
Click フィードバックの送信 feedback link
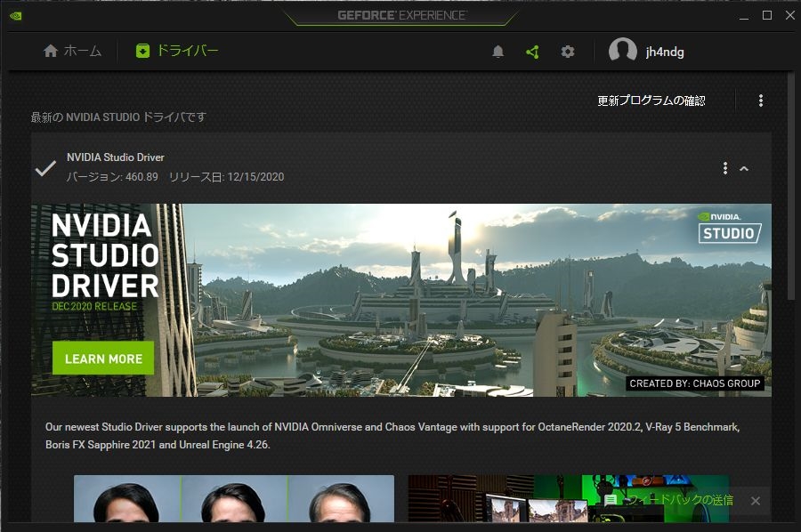pyautogui.click(x=681, y=500)
